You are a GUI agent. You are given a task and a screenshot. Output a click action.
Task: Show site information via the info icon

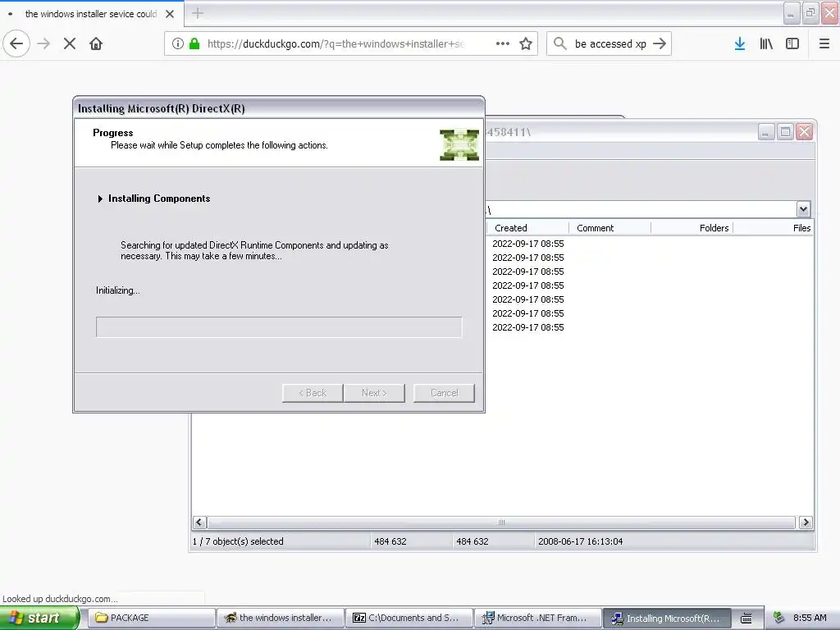click(178, 43)
